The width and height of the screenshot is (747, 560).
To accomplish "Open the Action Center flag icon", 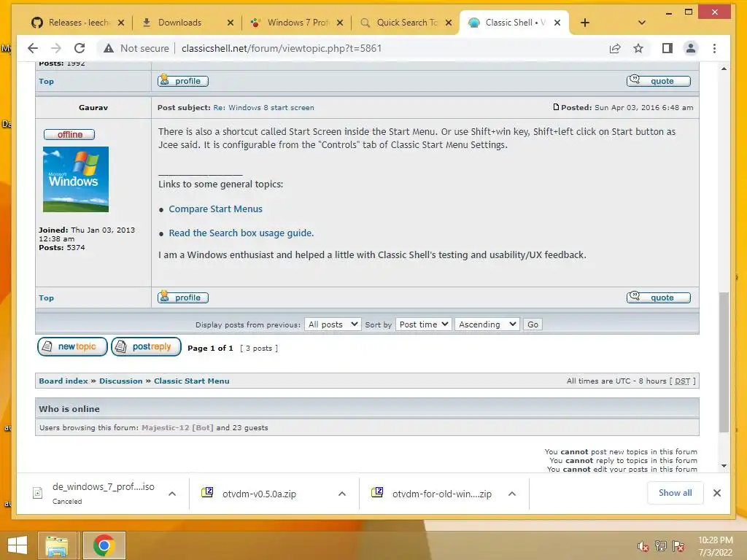I will click(678, 546).
